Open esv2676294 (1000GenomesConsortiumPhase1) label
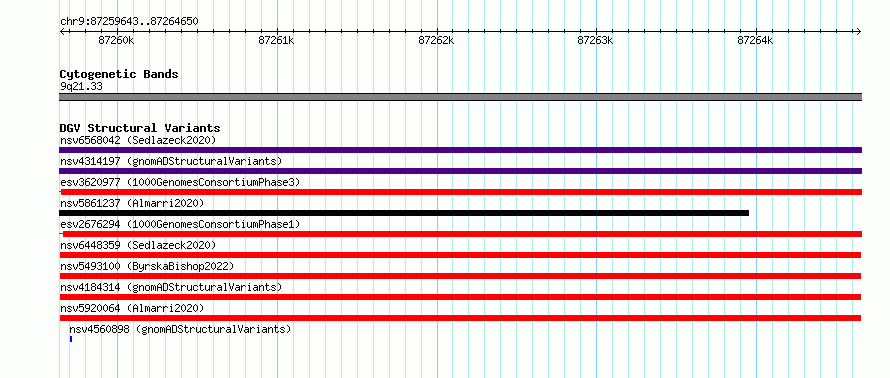890x378 pixels. pos(180,224)
